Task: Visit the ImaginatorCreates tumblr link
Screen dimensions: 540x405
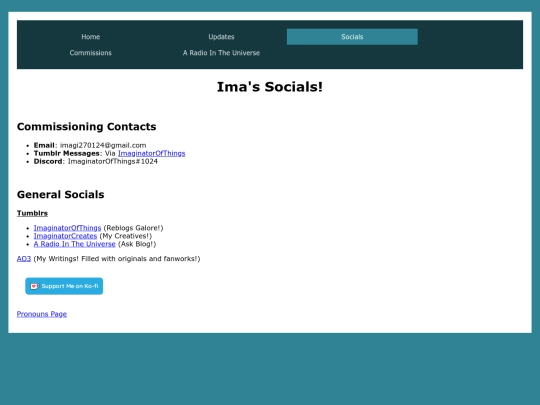Action: pyautogui.click(x=65, y=236)
